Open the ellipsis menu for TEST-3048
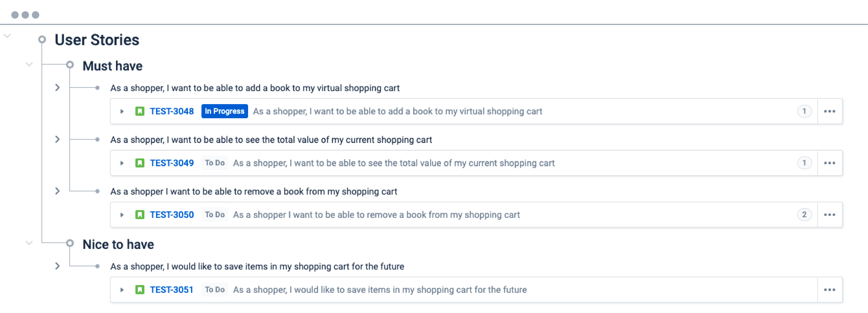Viewport: 868px width, 313px height. coord(830,111)
